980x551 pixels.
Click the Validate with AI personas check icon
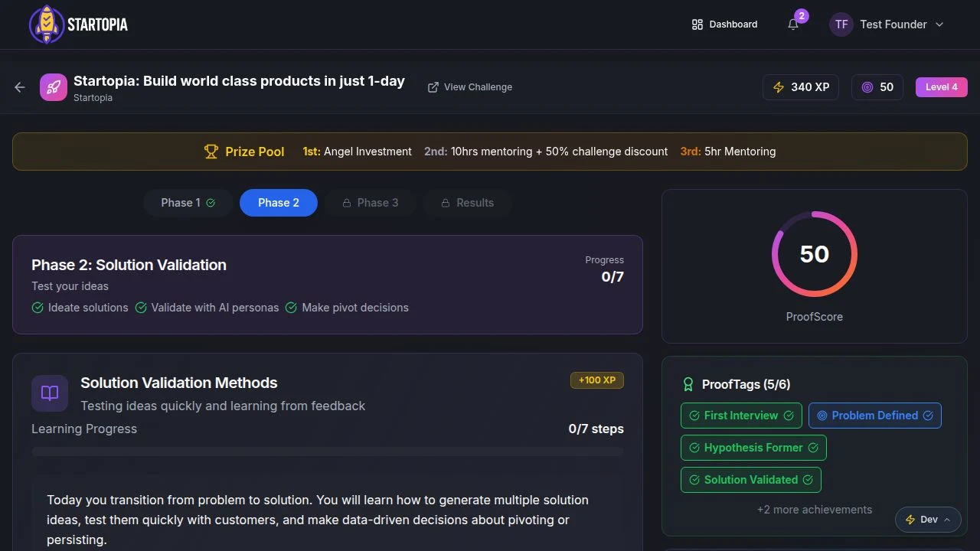[141, 308]
